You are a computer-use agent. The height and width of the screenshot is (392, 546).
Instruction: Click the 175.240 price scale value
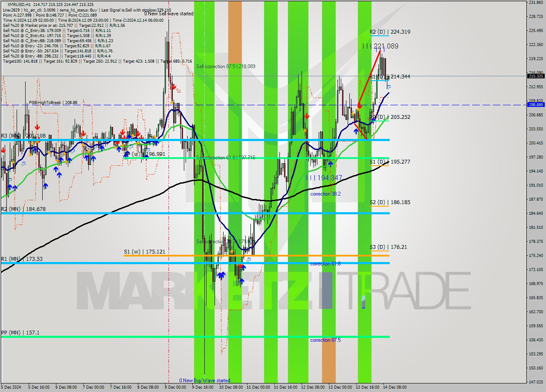click(536, 256)
